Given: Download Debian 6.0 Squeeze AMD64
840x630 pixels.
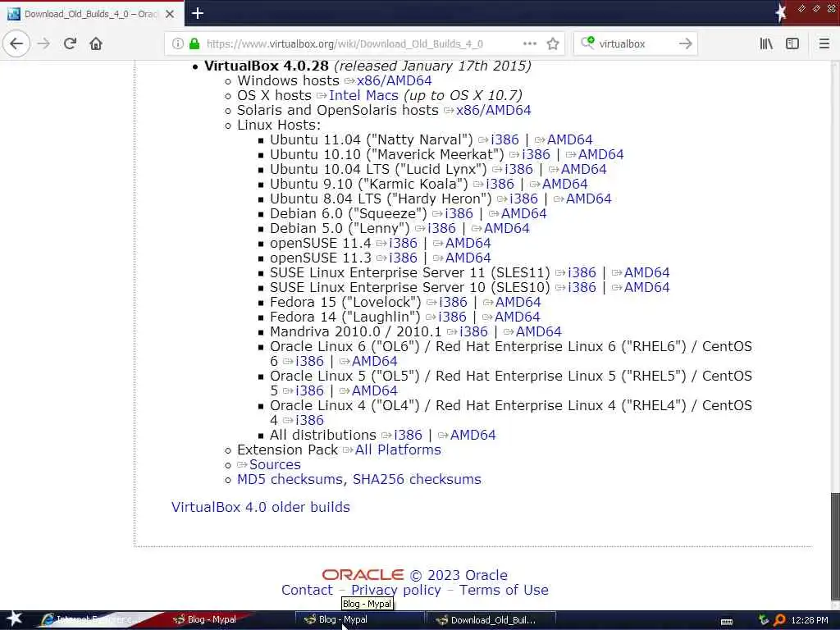Looking at the screenshot, I should [523, 214].
